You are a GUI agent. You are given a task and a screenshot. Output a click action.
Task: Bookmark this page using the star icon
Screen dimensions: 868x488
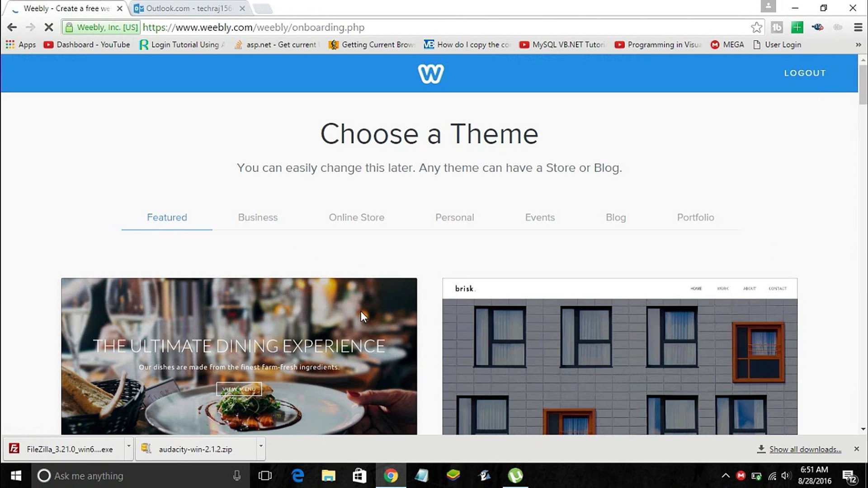[x=756, y=27]
